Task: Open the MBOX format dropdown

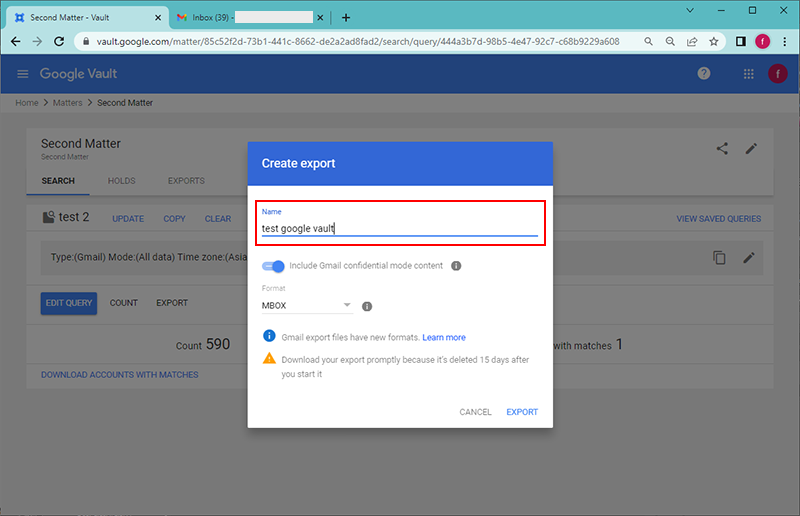Action: tap(307, 305)
